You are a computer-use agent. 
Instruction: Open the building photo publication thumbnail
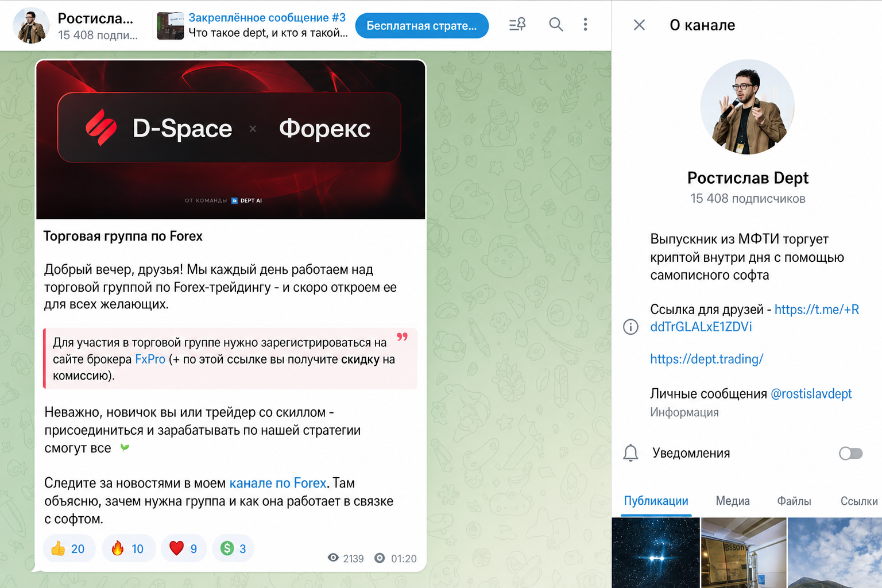(744, 552)
